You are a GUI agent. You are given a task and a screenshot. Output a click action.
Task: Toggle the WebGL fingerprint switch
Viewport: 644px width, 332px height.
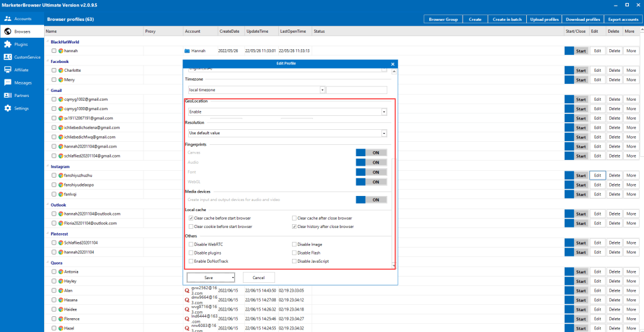tap(371, 181)
